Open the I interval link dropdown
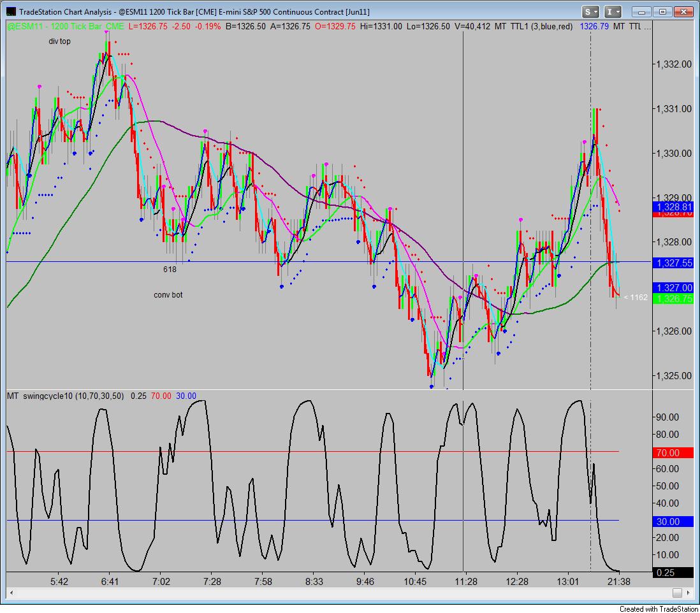Viewport: 700px width, 613px height. coord(613,11)
